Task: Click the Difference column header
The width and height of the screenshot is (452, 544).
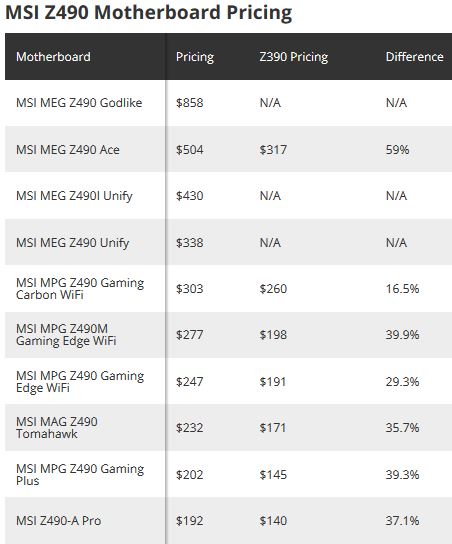Action: click(415, 57)
